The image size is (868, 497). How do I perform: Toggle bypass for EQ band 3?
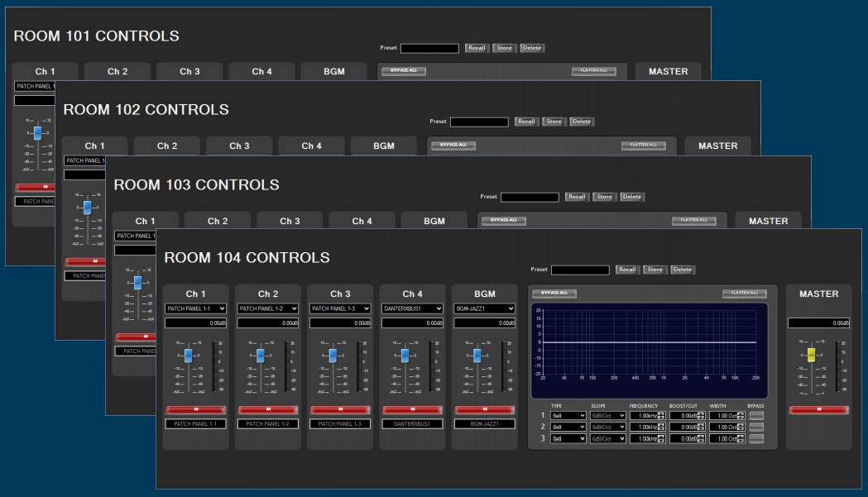coord(757,438)
